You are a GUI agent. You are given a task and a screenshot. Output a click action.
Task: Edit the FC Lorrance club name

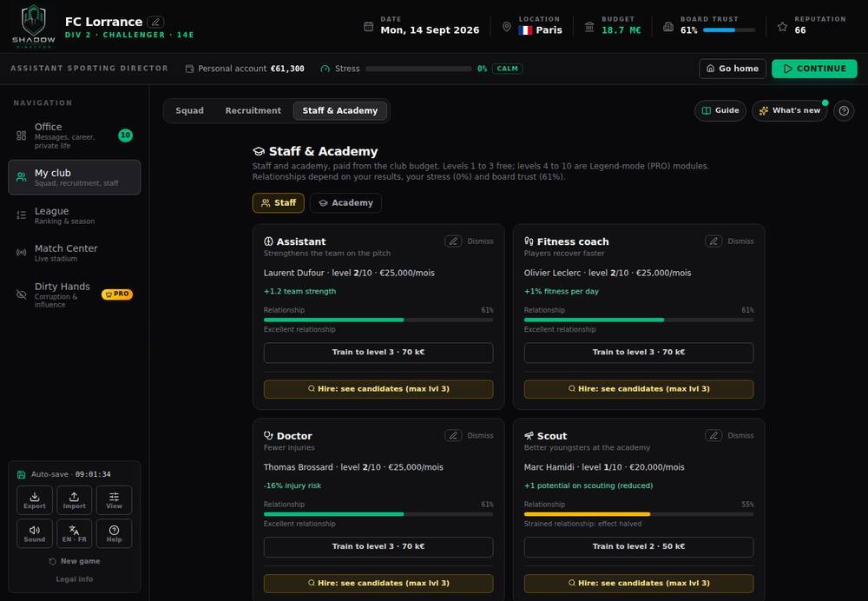155,23
